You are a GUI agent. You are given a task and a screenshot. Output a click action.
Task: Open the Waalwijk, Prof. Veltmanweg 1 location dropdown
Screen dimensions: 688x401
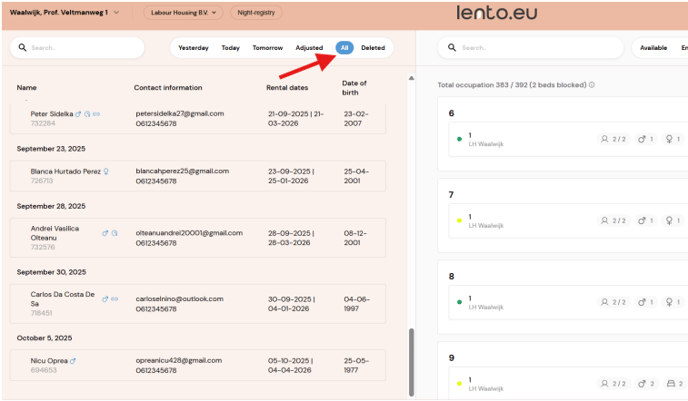pos(65,13)
